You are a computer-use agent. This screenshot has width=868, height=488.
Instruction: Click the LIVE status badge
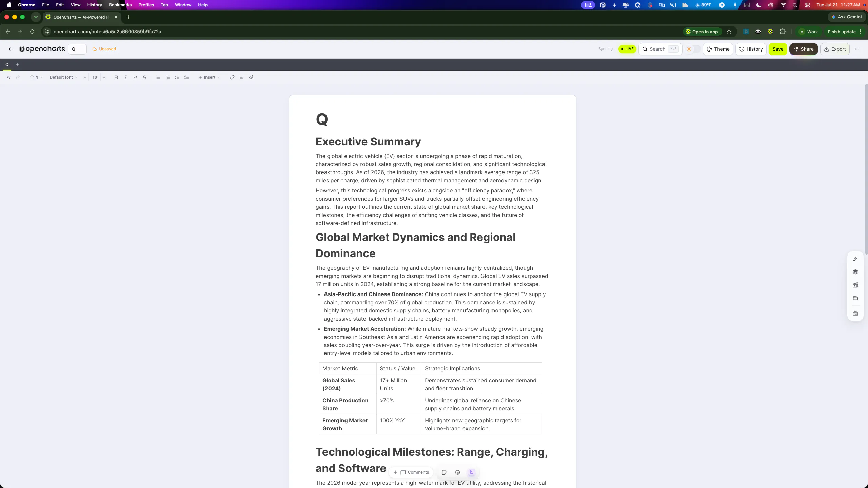click(x=627, y=49)
